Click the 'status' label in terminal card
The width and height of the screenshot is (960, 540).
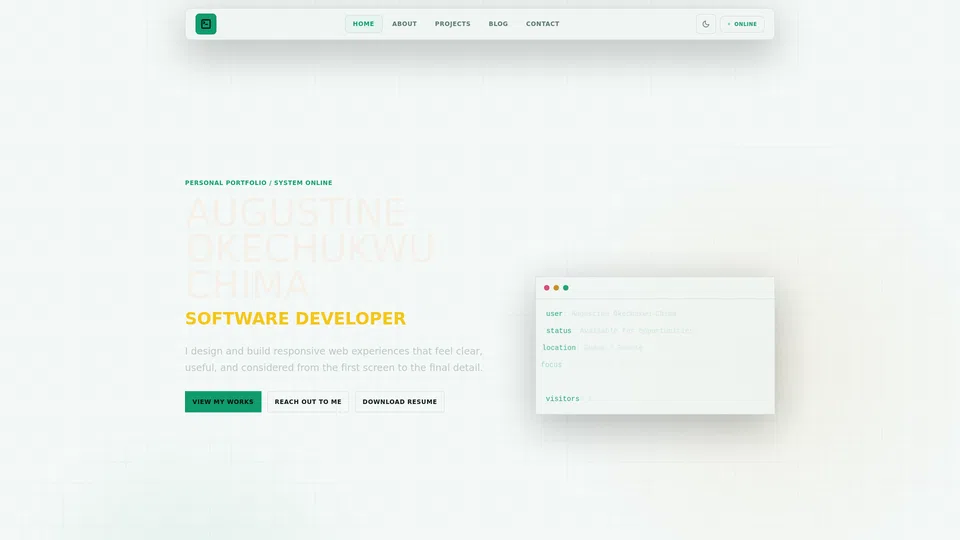coord(558,331)
